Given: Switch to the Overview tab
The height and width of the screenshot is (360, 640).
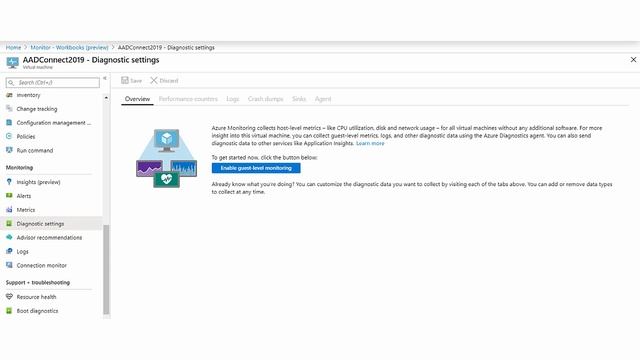Looking at the screenshot, I should [137, 99].
